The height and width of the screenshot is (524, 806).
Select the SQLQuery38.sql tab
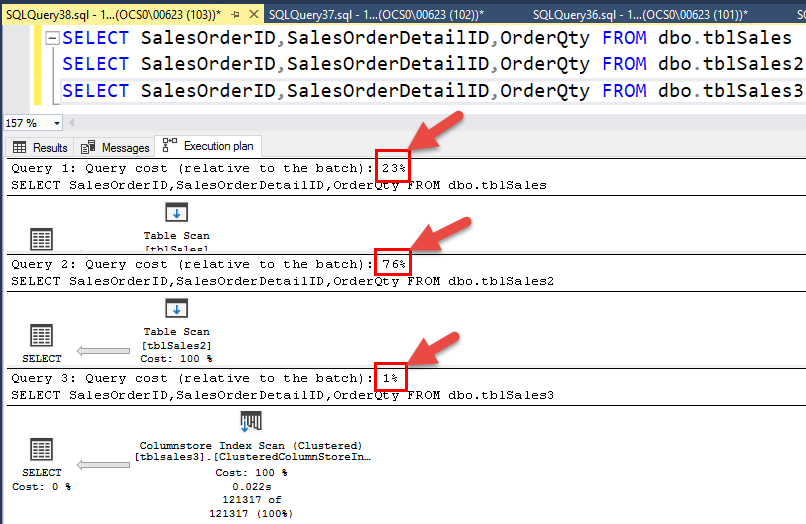point(114,14)
